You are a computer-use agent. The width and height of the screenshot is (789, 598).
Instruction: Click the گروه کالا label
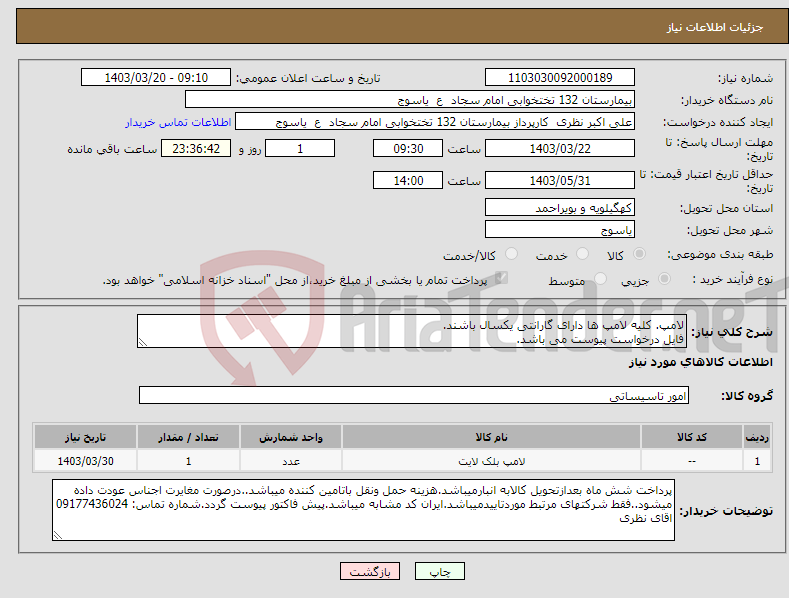pos(747,396)
